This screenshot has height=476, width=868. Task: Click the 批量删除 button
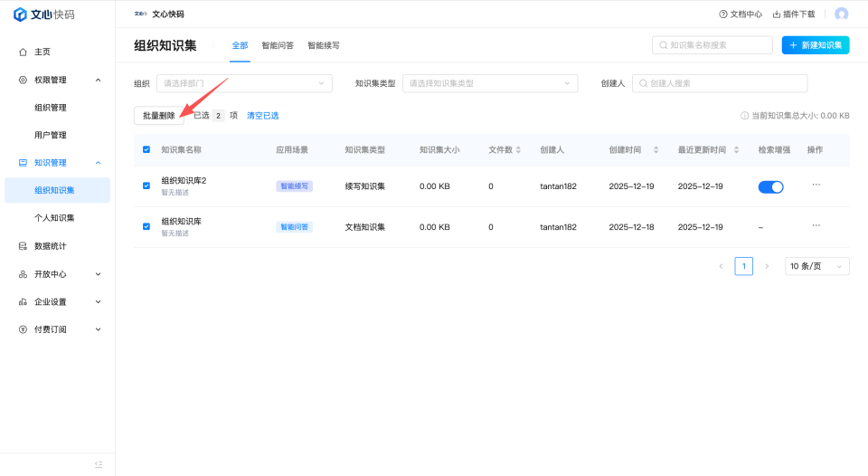point(159,116)
